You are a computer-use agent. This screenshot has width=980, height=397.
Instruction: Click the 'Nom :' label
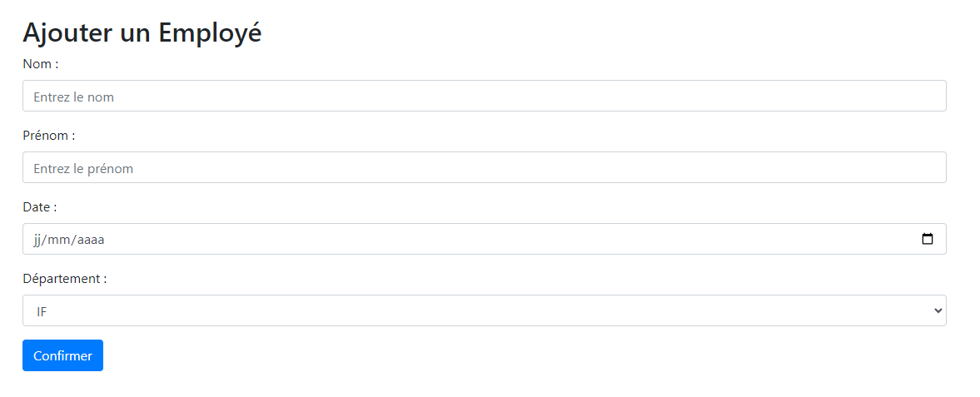pyautogui.click(x=40, y=64)
